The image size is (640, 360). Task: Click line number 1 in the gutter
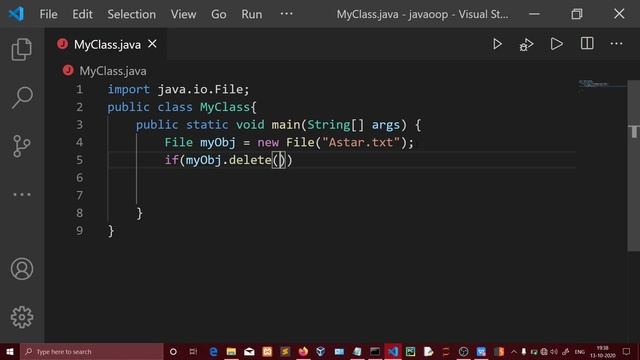click(79, 89)
